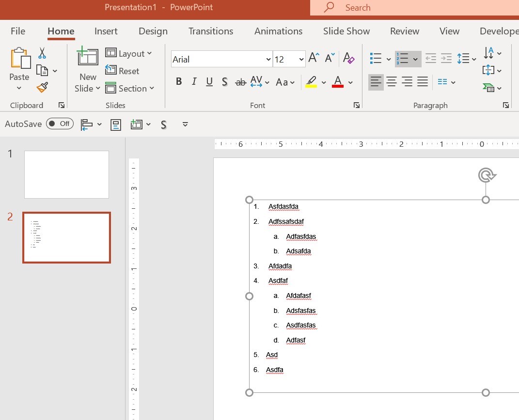Image resolution: width=519 pixels, height=420 pixels.
Task: Click the Reset button in Slides group
Action: pyautogui.click(x=123, y=71)
